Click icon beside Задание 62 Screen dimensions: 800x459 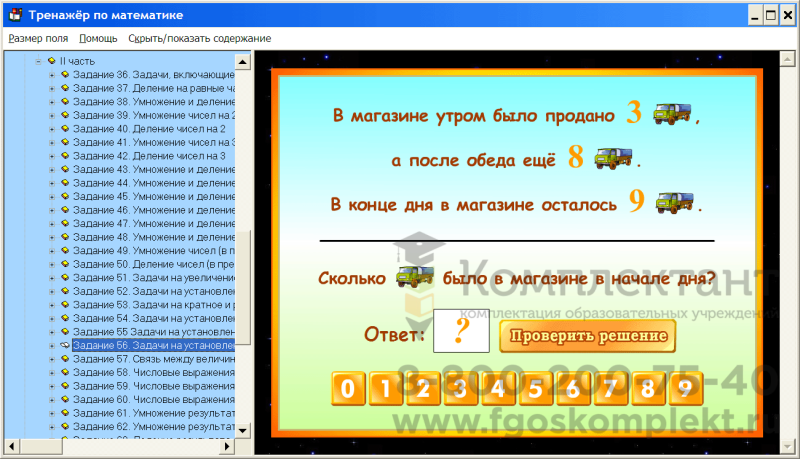(65, 426)
